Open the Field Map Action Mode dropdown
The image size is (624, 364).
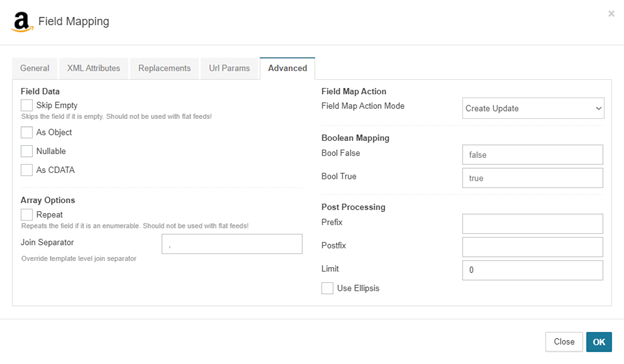[533, 108]
